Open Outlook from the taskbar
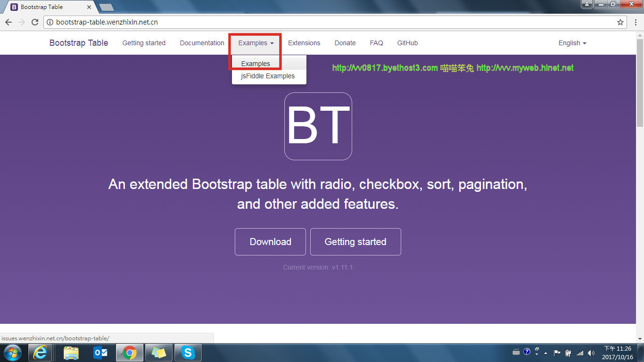 click(100, 353)
